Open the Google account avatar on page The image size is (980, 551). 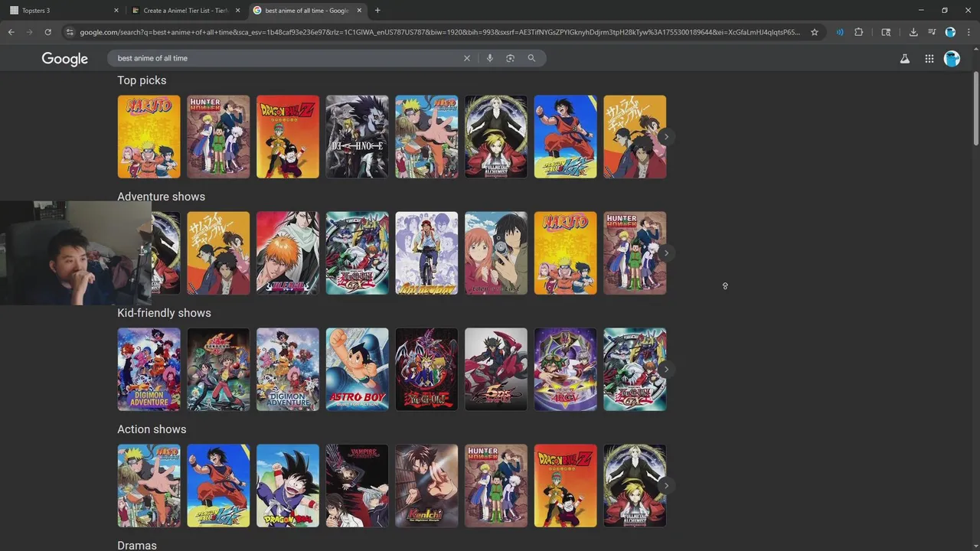coord(952,59)
